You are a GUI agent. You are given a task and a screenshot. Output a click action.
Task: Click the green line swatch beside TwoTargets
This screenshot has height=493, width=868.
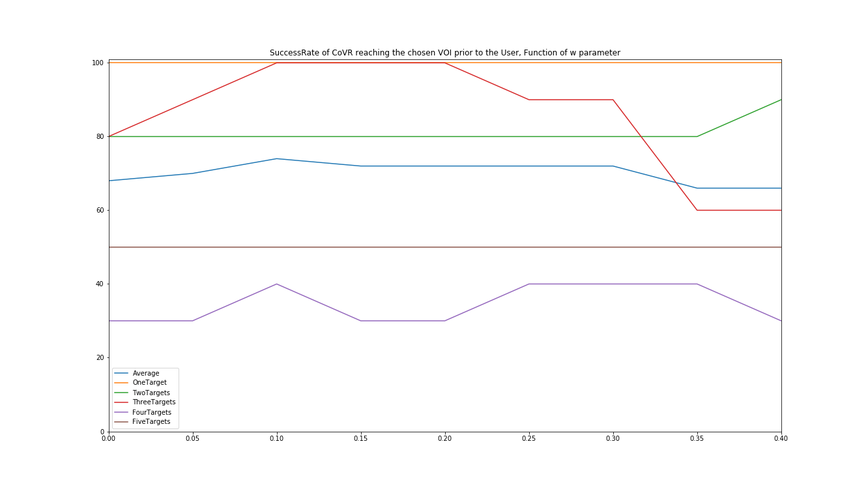coord(121,393)
